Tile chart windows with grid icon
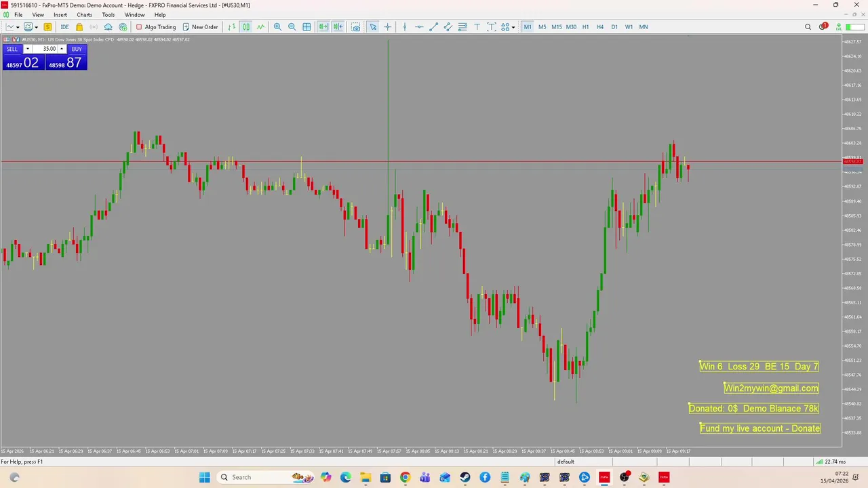868x488 pixels. (307, 27)
